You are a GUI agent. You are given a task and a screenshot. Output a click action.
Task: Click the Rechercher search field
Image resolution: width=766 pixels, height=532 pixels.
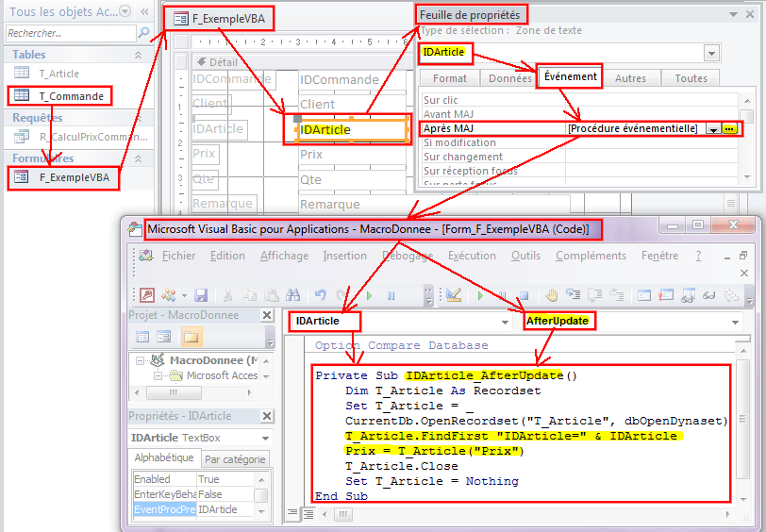click(x=71, y=33)
